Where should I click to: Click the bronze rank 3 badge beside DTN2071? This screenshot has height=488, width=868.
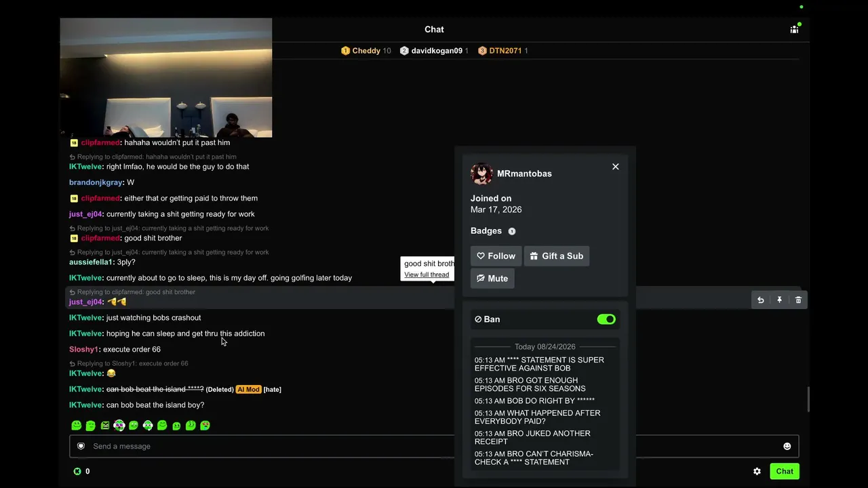pyautogui.click(x=482, y=51)
